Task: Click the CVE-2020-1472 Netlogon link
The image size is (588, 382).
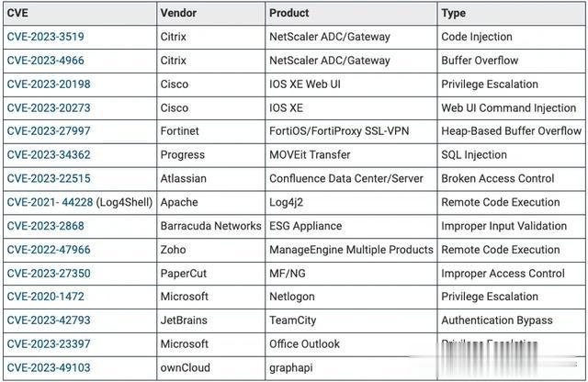Action: [45, 297]
